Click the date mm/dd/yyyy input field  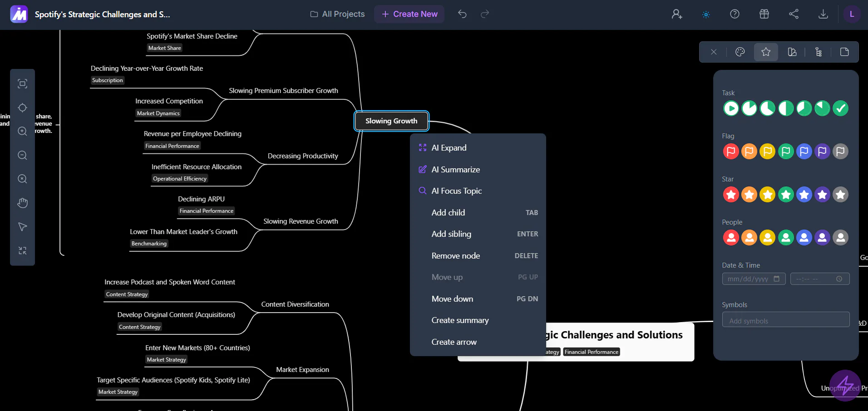coord(754,279)
